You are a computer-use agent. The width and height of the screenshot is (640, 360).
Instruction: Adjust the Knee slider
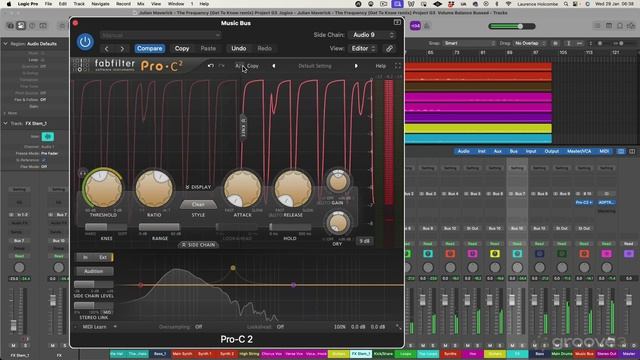[x=106, y=227]
